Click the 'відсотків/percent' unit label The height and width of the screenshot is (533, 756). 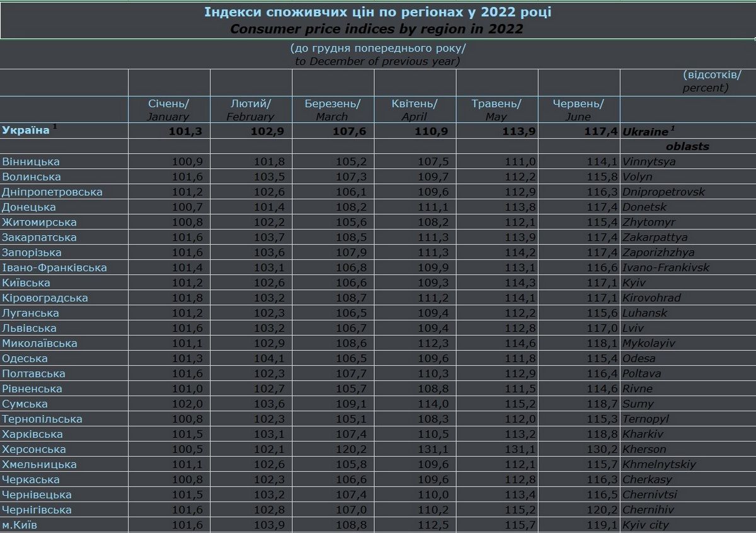point(705,81)
